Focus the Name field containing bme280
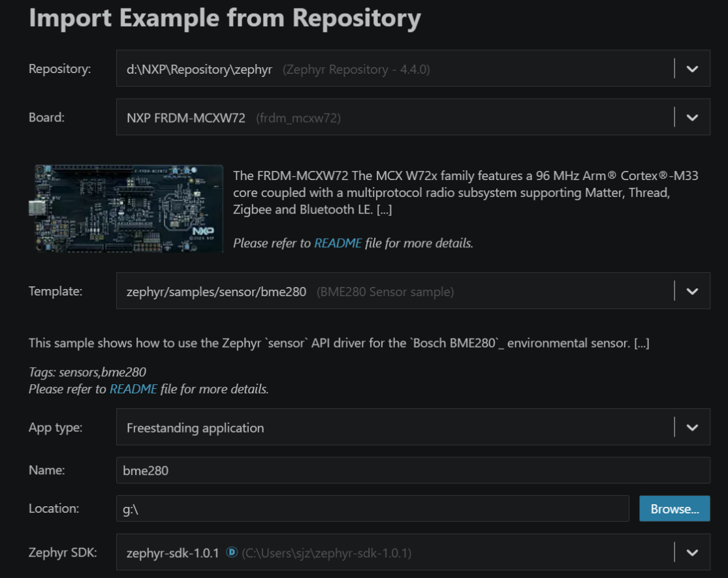The image size is (728, 578). click(413, 470)
